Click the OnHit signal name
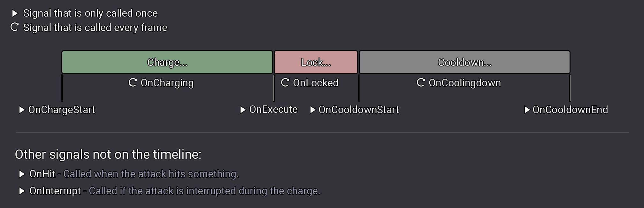This screenshot has height=208, width=644. coord(42,174)
